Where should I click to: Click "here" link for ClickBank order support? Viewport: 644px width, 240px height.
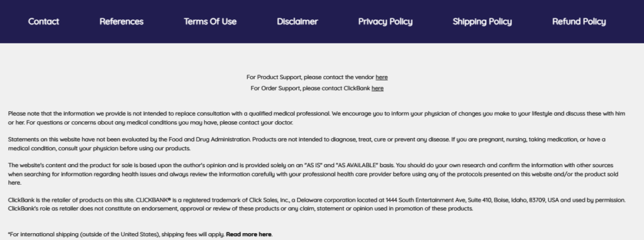377,88
